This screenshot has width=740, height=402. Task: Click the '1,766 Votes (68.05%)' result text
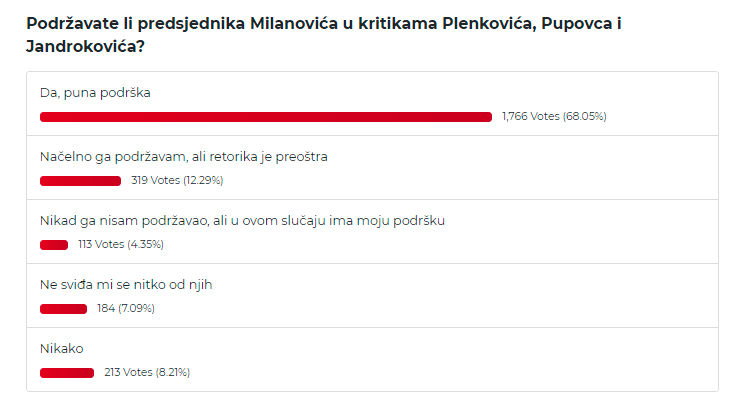coord(554,117)
